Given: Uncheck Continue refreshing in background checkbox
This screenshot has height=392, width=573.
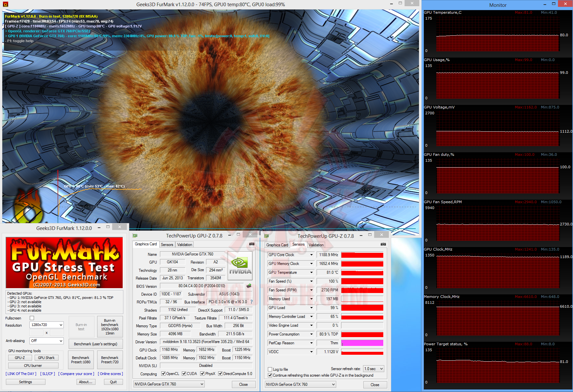Looking at the screenshot, I should pyautogui.click(x=270, y=375).
